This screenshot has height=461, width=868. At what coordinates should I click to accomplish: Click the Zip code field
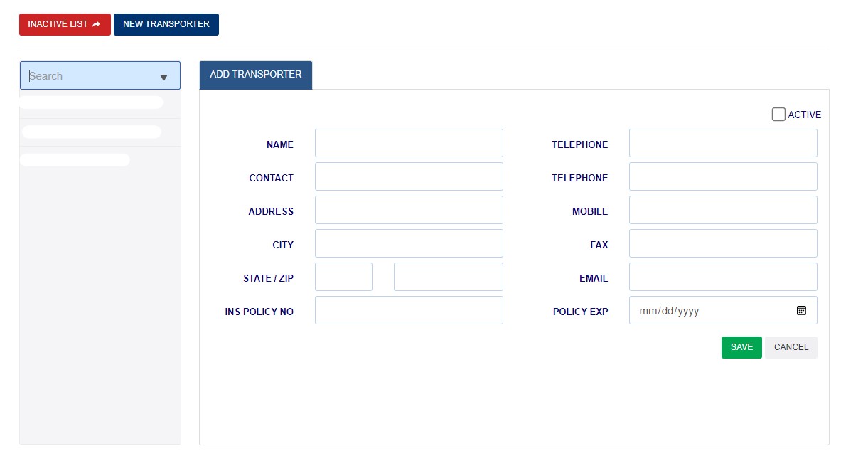point(448,277)
